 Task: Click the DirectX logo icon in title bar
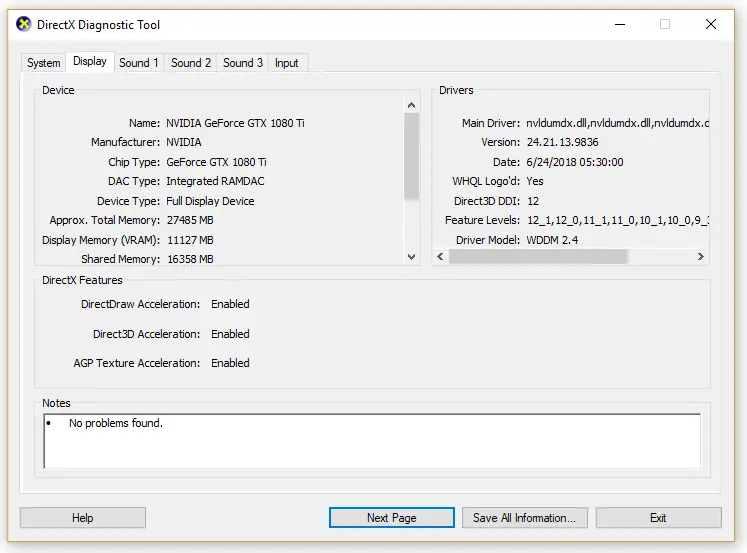coord(23,24)
